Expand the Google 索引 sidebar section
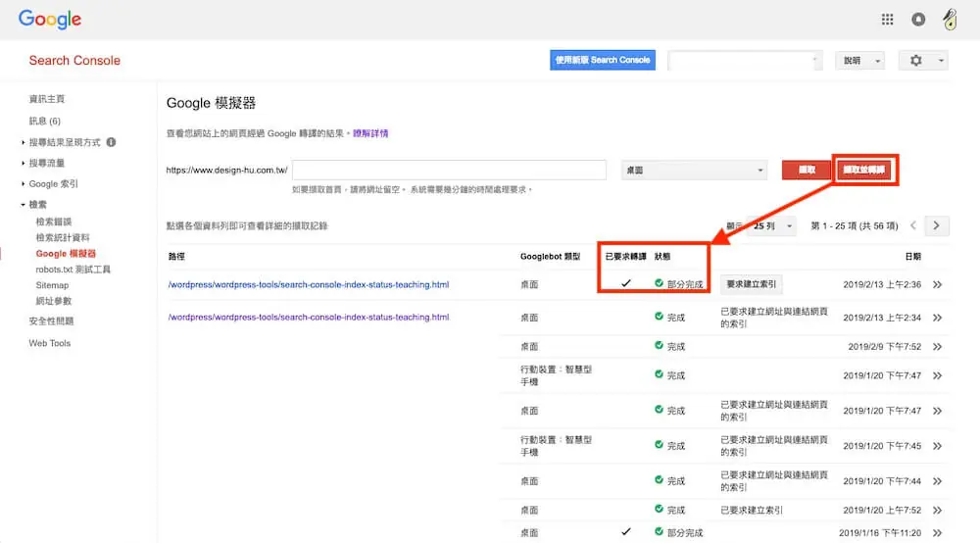 coord(24,183)
